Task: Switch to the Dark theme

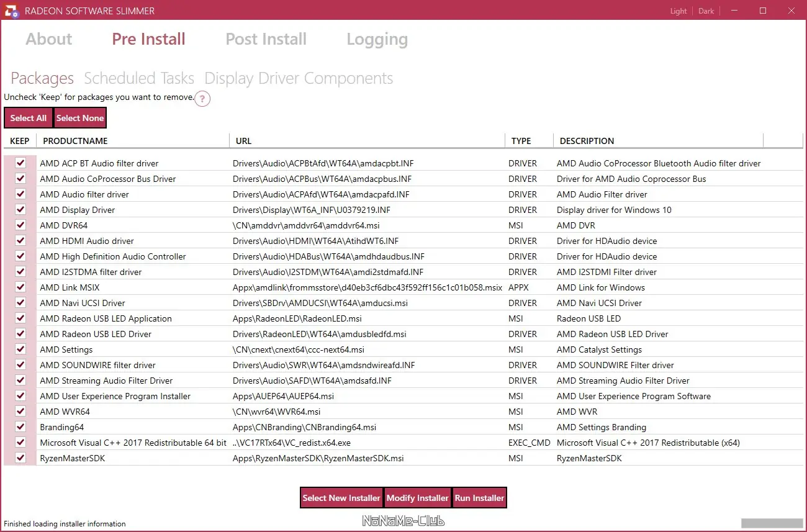Action: pyautogui.click(x=706, y=11)
